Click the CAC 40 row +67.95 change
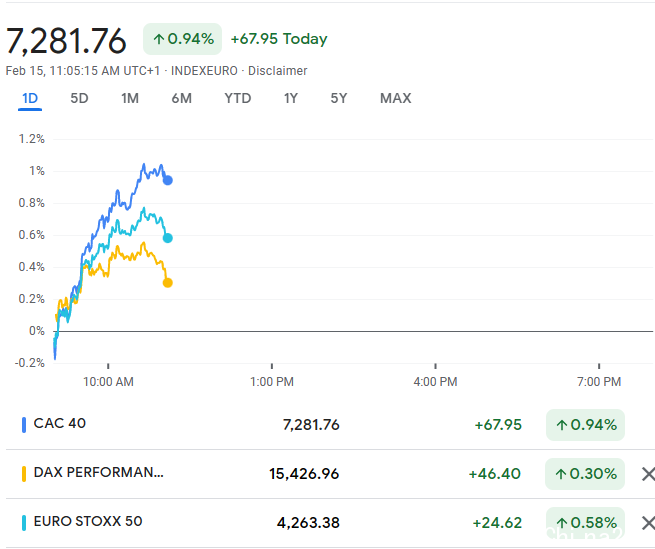655x549 pixels. [x=498, y=425]
